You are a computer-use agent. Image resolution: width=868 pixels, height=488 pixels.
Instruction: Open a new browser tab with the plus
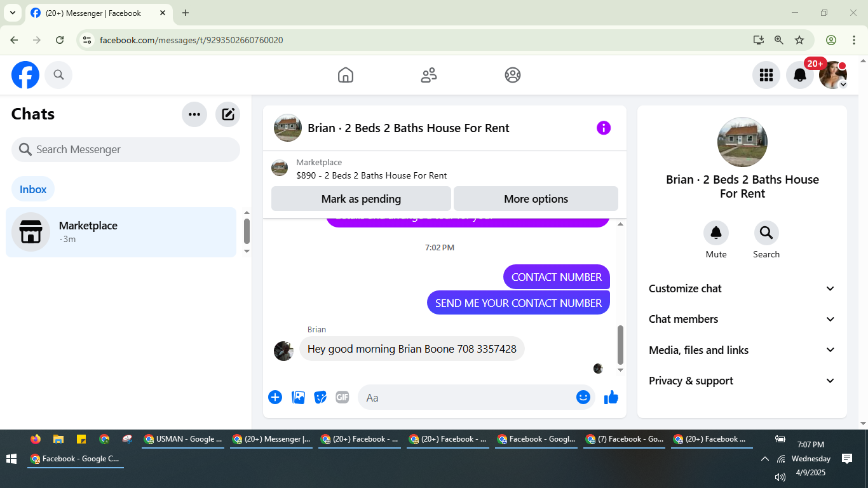[x=186, y=13]
